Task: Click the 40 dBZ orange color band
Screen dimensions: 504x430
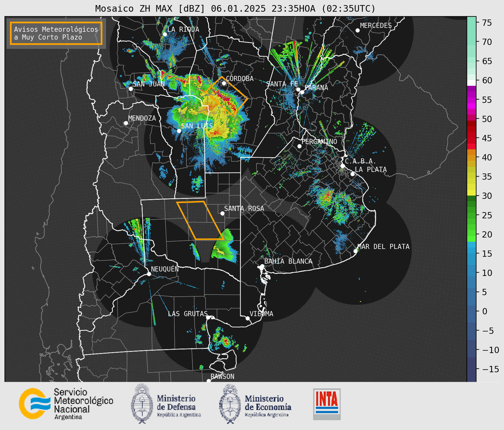Action: 471,157
